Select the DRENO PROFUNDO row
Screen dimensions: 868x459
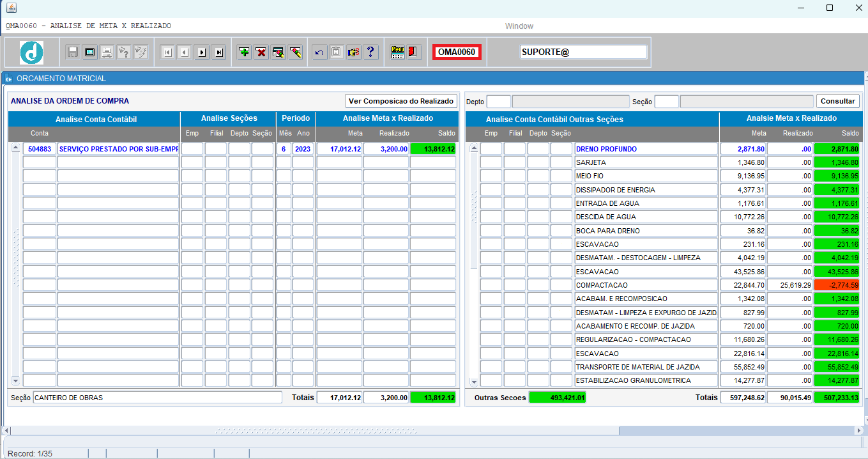pos(646,149)
